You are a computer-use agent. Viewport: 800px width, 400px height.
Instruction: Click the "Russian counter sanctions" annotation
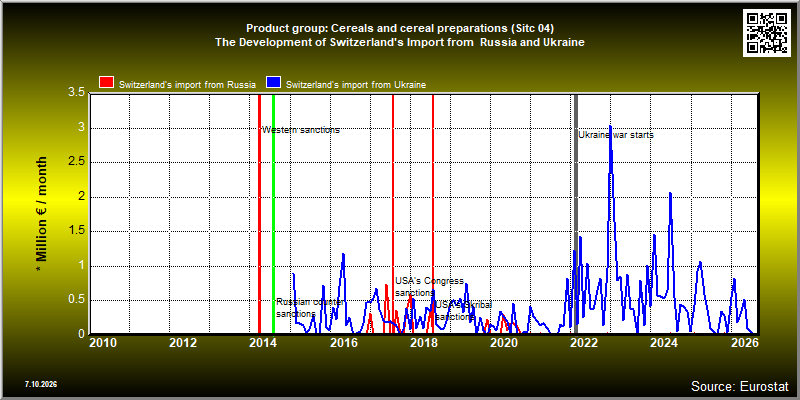(310, 308)
